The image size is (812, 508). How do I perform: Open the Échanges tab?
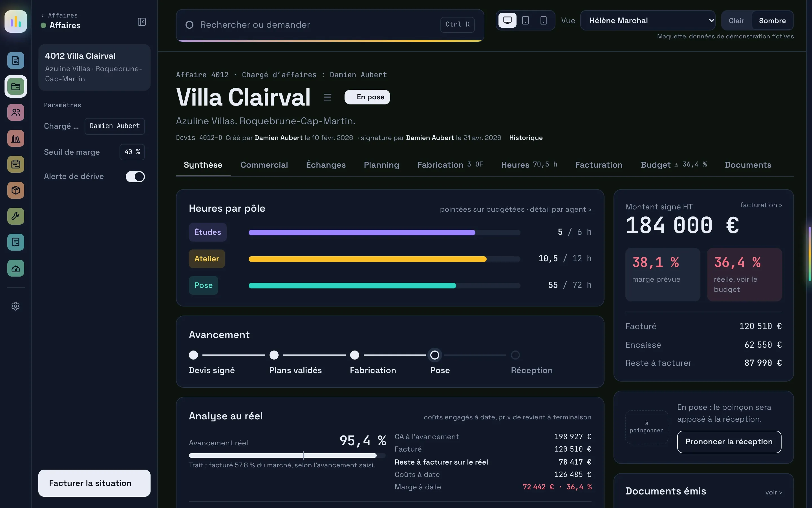pos(325,165)
